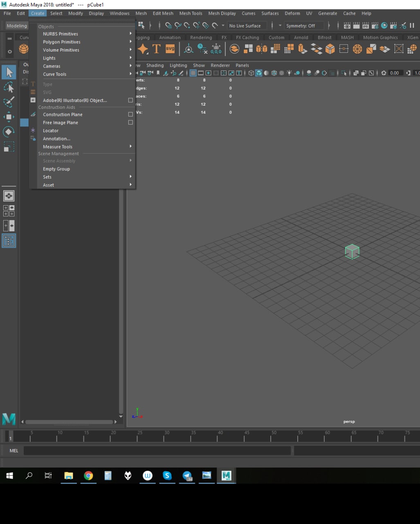The image size is (420, 524).
Task: Activate the Scale tool
Action: (x=9, y=146)
